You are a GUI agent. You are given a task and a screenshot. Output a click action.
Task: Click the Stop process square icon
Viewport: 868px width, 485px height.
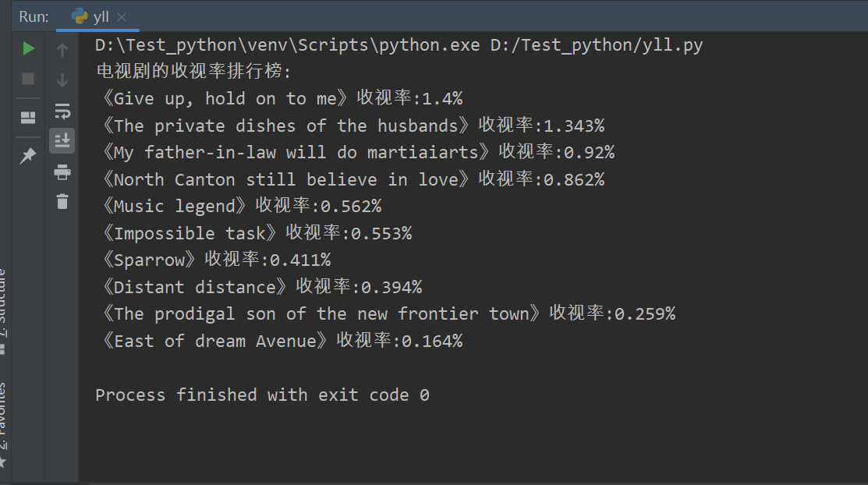[x=28, y=80]
